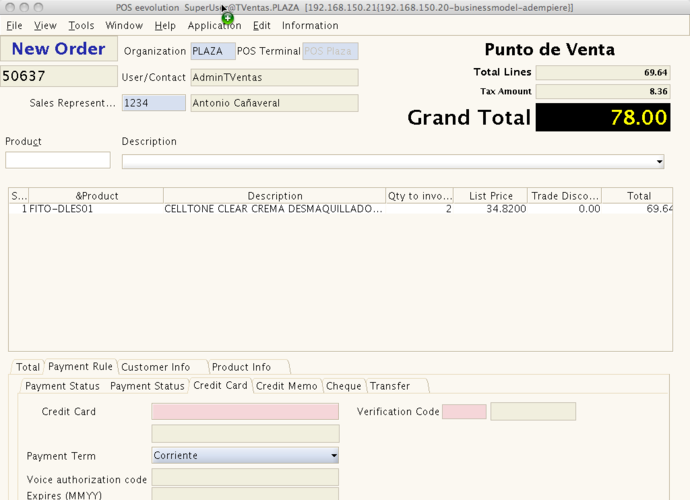Image resolution: width=690 pixels, height=500 pixels.
Task: Click the &Product column header
Action: pos(96,196)
